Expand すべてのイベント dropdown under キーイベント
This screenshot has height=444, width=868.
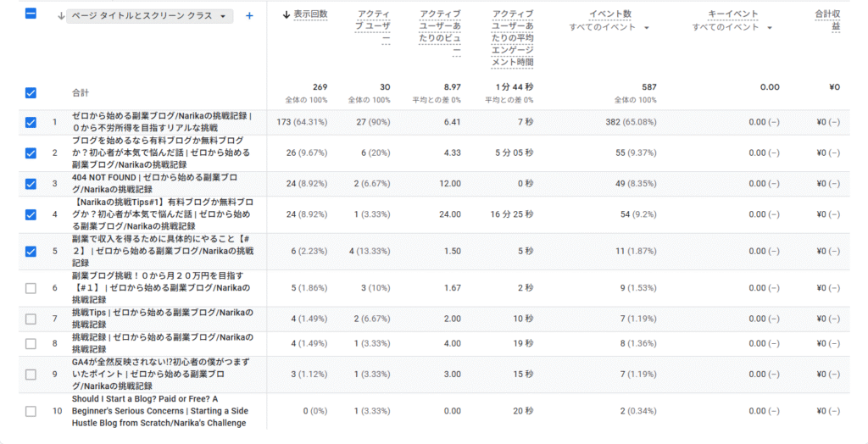pos(732,28)
